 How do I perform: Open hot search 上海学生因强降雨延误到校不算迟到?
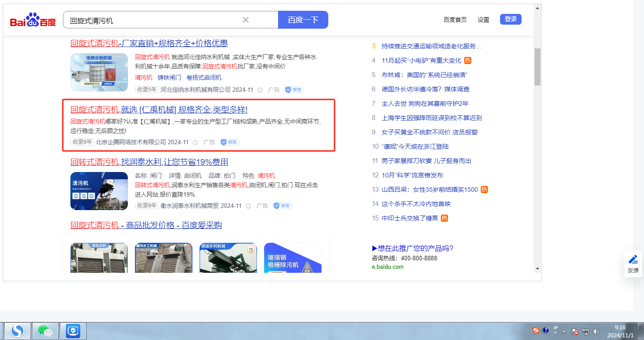[432, 118]
